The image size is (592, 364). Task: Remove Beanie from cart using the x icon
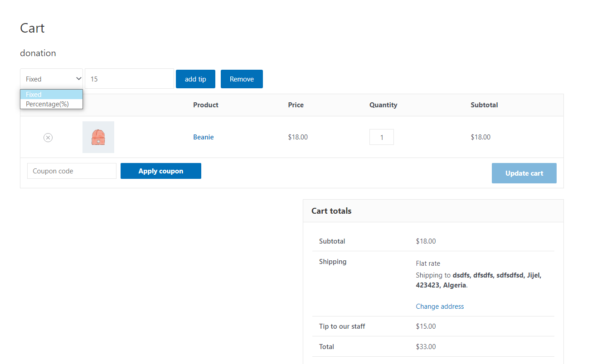[48, 138]
